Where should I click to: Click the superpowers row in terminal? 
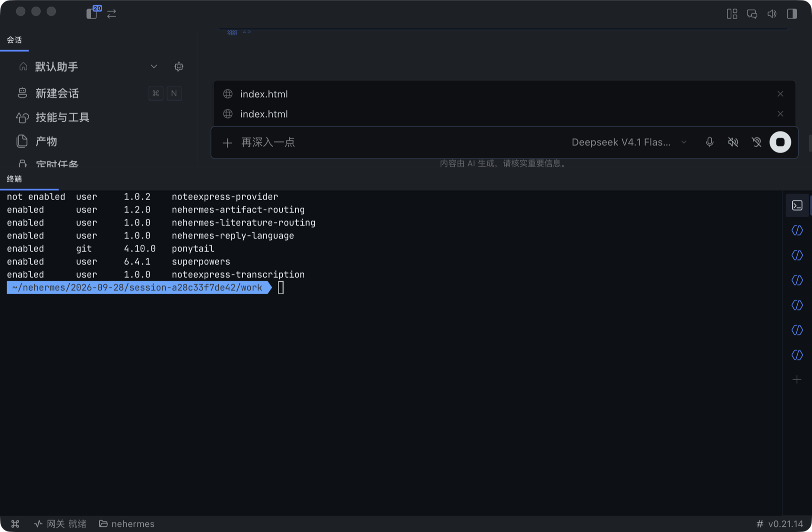point(118,262)
